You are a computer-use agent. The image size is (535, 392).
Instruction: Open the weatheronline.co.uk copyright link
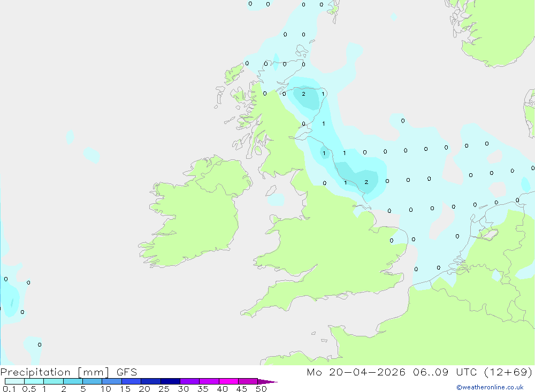(490, 387)
